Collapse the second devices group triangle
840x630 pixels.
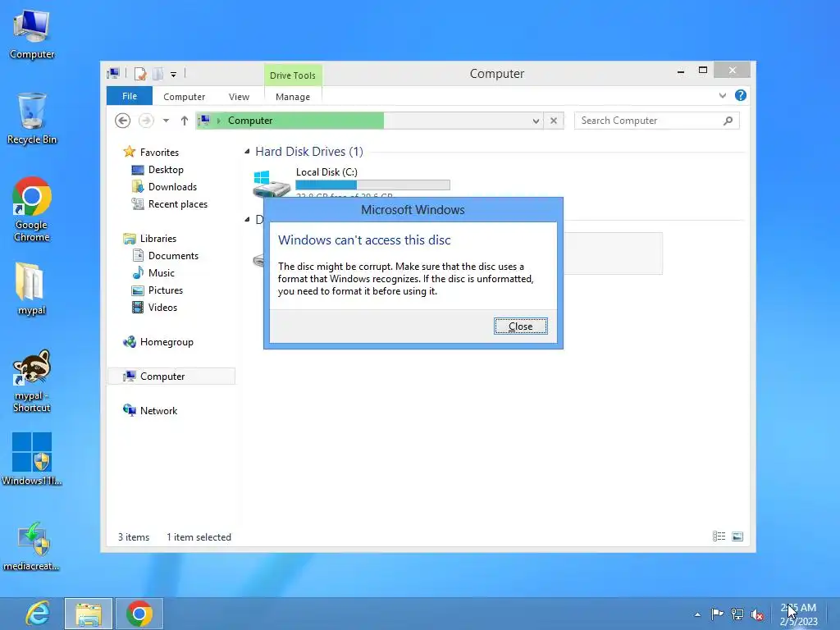pos(247,219)
